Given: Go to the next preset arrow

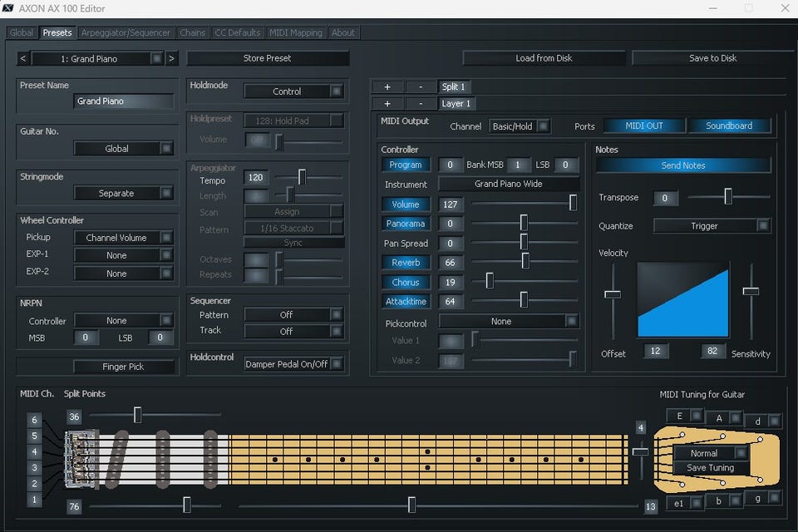Looking at the screenshot, I should (x=171, y=58).
